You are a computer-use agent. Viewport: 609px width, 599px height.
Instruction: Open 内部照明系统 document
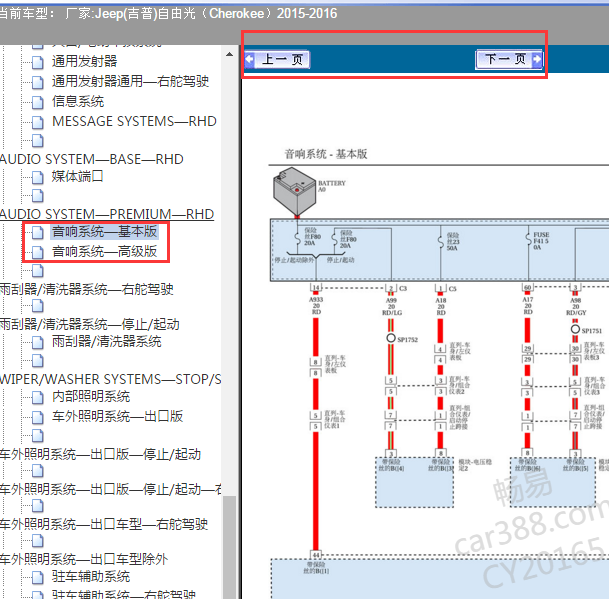tap(91, 397)
